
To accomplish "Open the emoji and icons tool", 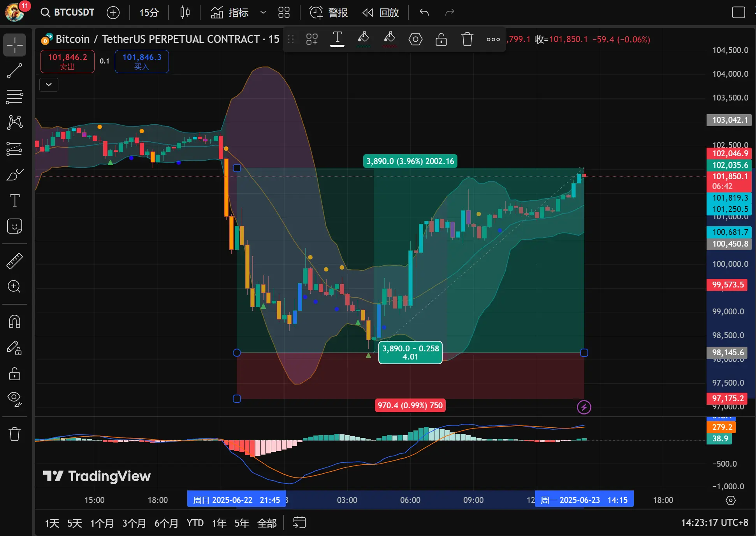I will pyautogui.click(x=15, y=226).
